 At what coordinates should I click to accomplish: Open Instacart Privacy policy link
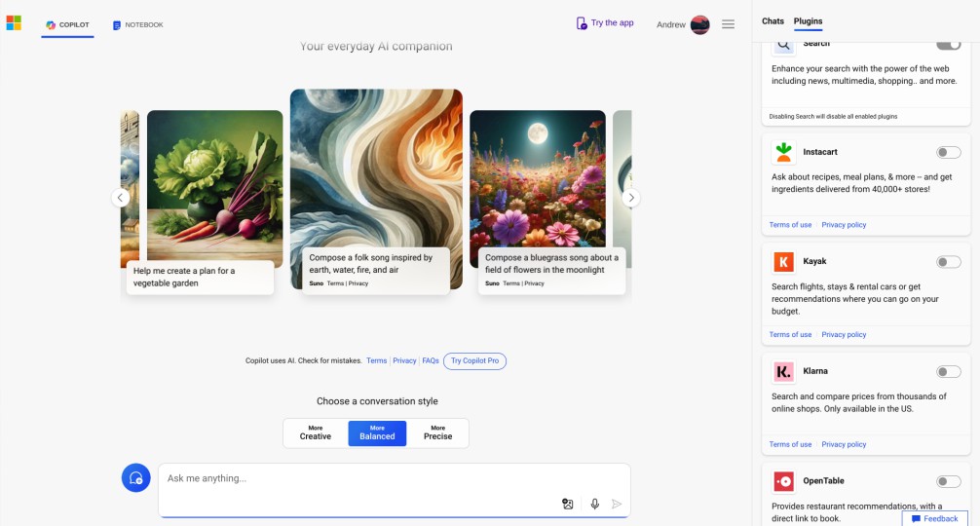pyautogui.click(x=844, y=225)
